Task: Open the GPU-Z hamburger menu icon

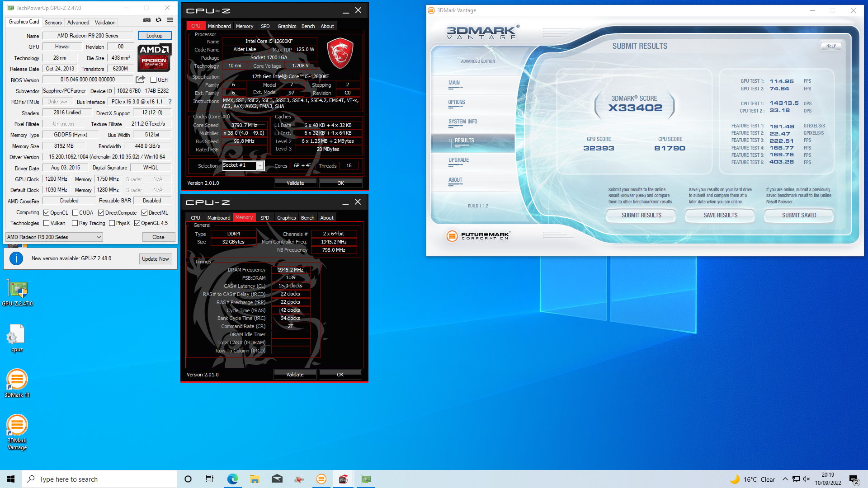Action: 170,20
